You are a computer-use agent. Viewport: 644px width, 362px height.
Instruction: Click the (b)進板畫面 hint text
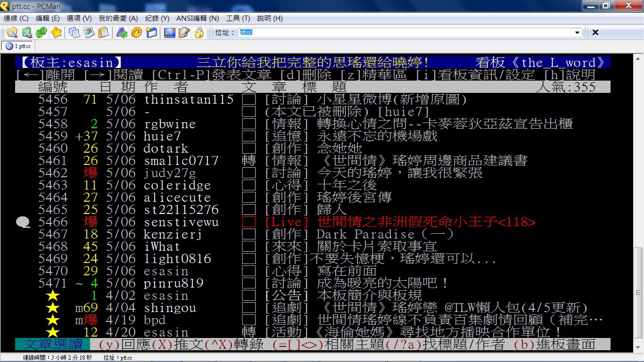pos(554,345)
